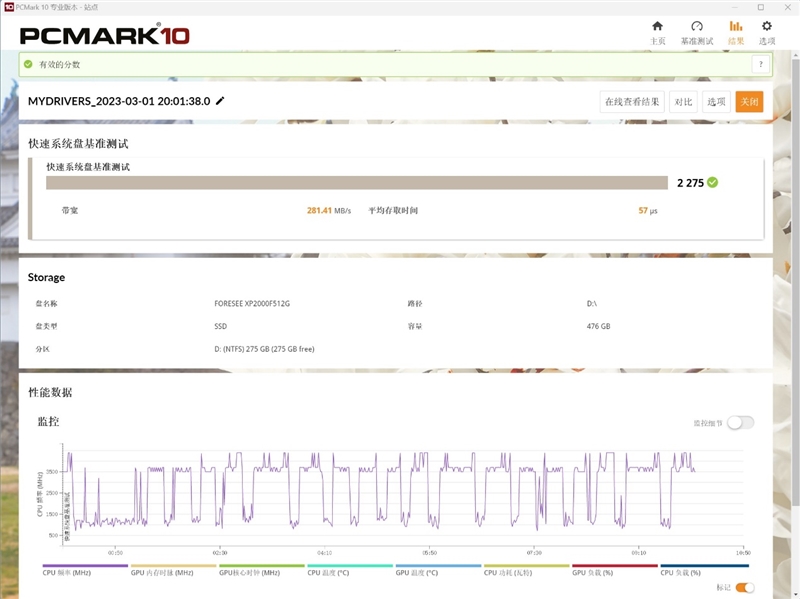
Task: Open the Results (结果) tab
Action: click(x=736, y=33)
